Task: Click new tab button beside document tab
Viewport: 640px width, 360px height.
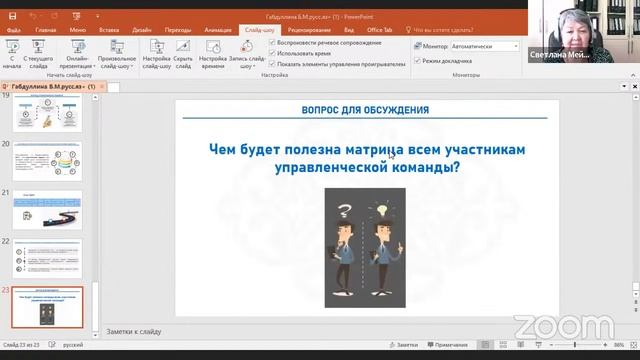Action: tap(113, 87)
